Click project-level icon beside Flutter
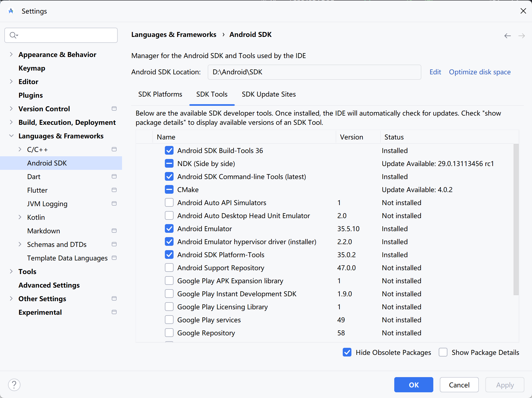Viewport: 532px width, 398px height. (114, 190)
